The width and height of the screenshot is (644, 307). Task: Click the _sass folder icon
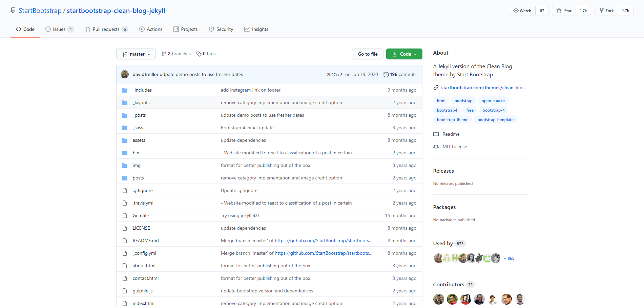click(125, 128)
